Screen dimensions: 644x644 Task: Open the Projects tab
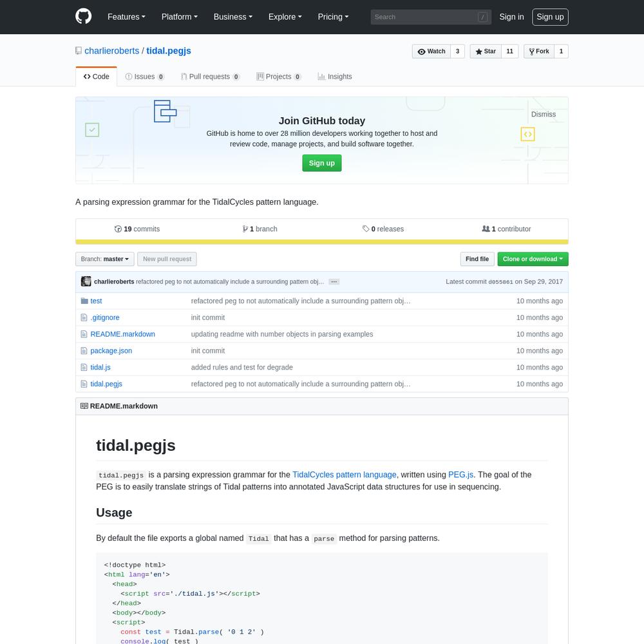point(278,77)
